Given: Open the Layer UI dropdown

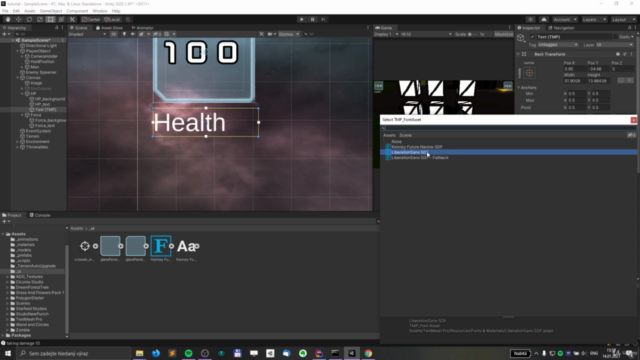Looking at the screenshot, I should click(614, 44).
